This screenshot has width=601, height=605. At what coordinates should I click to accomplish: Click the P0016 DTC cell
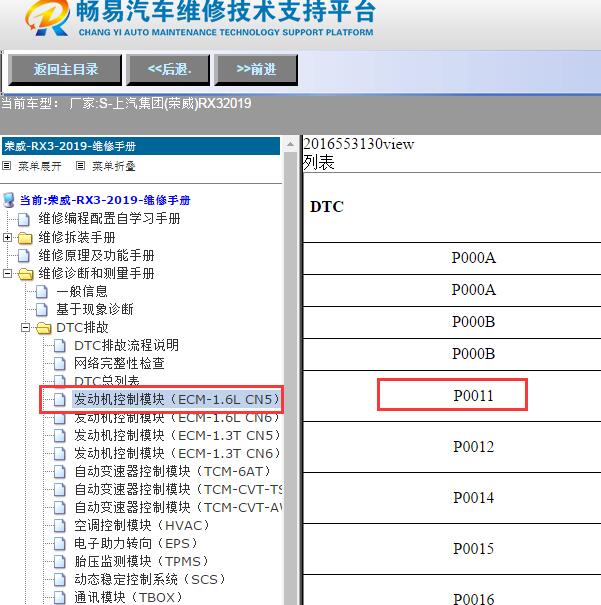[x=452, y=590]
